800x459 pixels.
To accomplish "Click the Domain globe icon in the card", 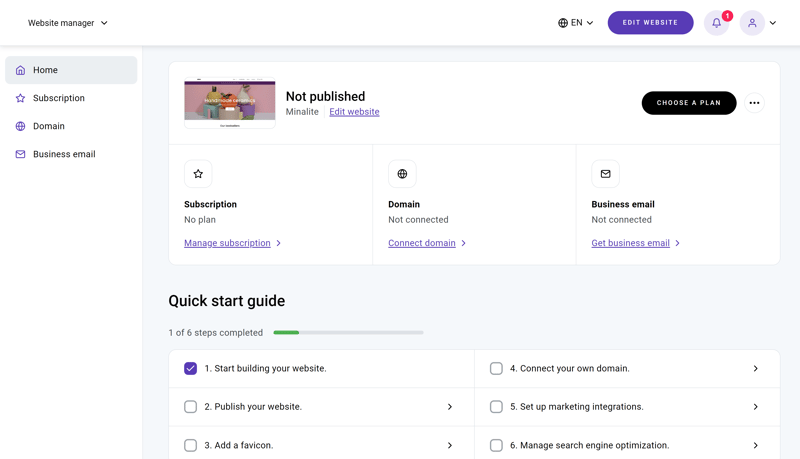I will coord(402,174).
